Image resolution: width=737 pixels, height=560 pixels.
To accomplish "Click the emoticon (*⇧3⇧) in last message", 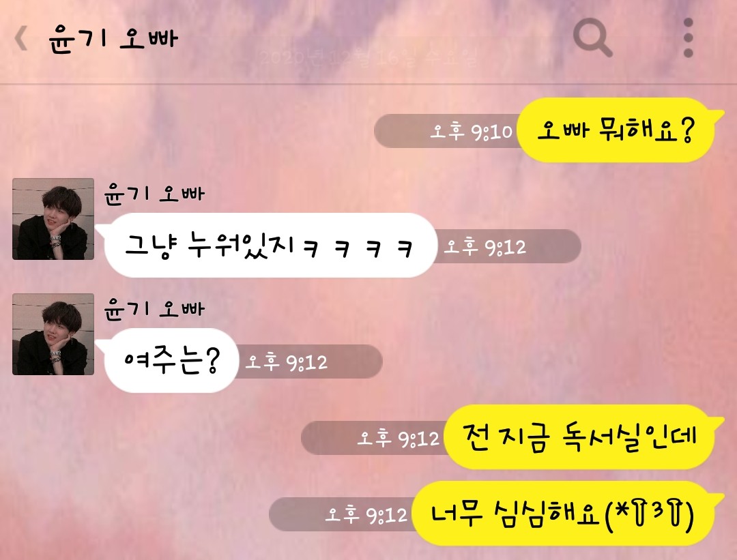I will pyautogui.click(x=650, y=514).
